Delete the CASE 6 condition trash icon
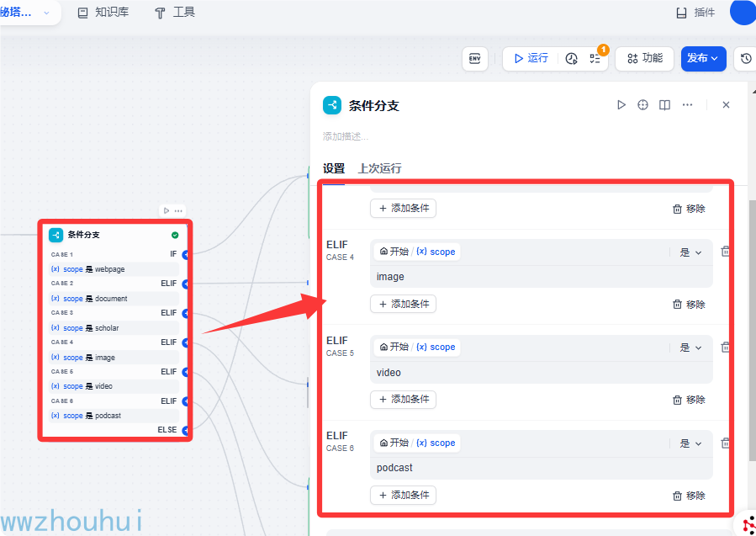The image size is (756, 536). [x=725, y=443]
